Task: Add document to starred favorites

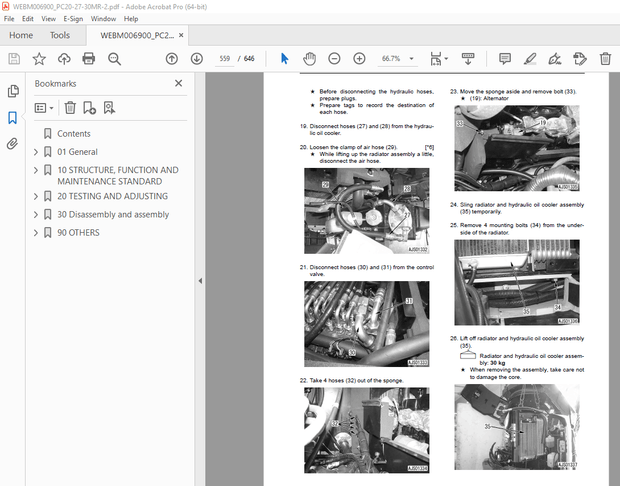Action: [x=39, y=59]
